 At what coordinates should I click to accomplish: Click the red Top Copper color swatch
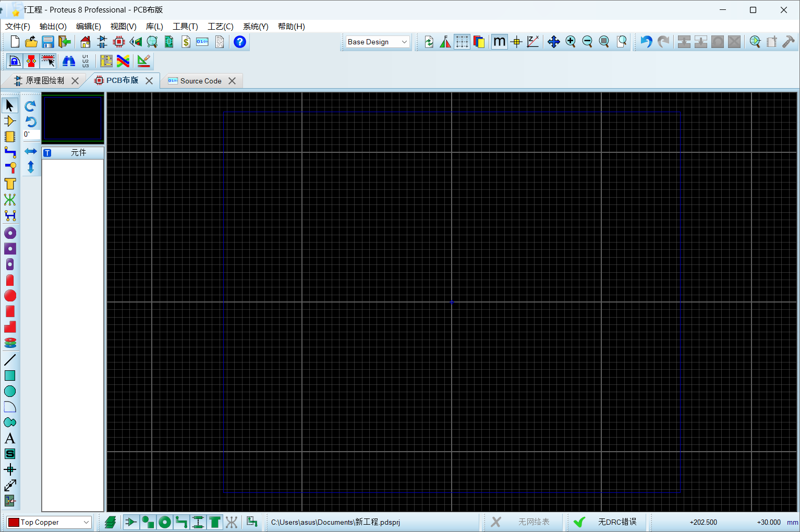pyautogui.click(x=14, y=522)
